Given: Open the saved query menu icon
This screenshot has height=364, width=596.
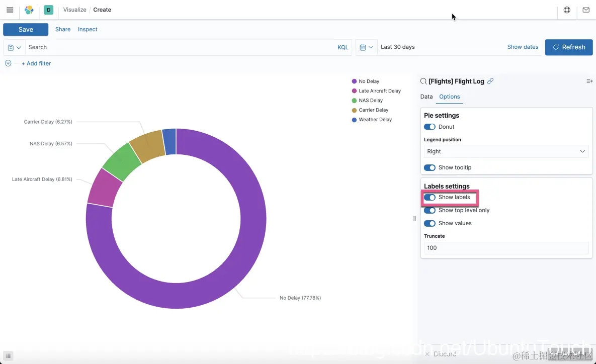Looking at the screenshot, I should pos(14,47).
